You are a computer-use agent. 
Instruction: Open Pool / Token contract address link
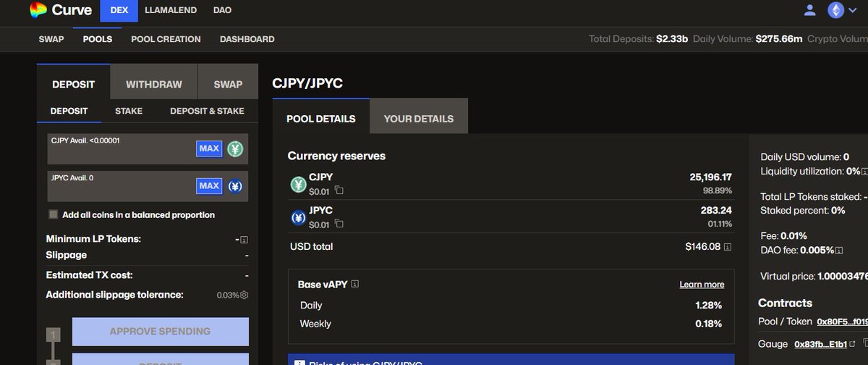842,322
